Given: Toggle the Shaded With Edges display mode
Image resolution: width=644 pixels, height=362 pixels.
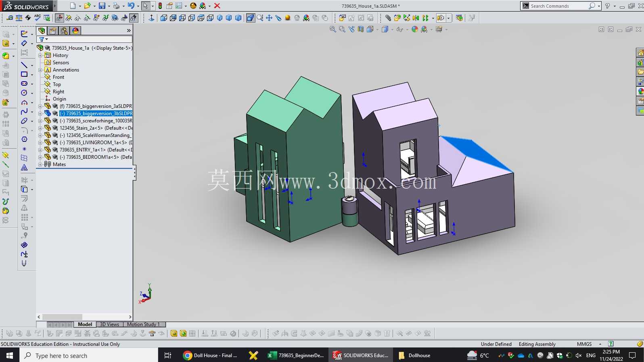Looking at the screenshot, I should coord(251,18).
